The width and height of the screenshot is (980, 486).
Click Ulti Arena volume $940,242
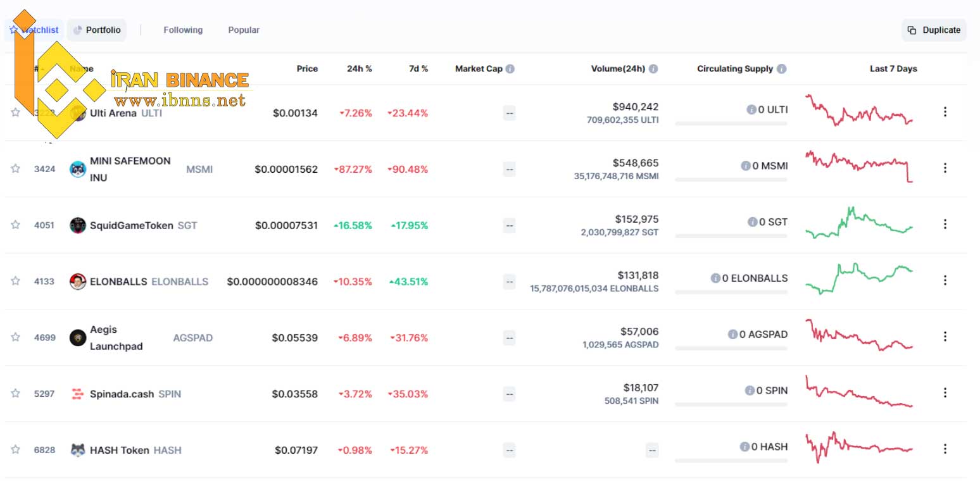635,107
